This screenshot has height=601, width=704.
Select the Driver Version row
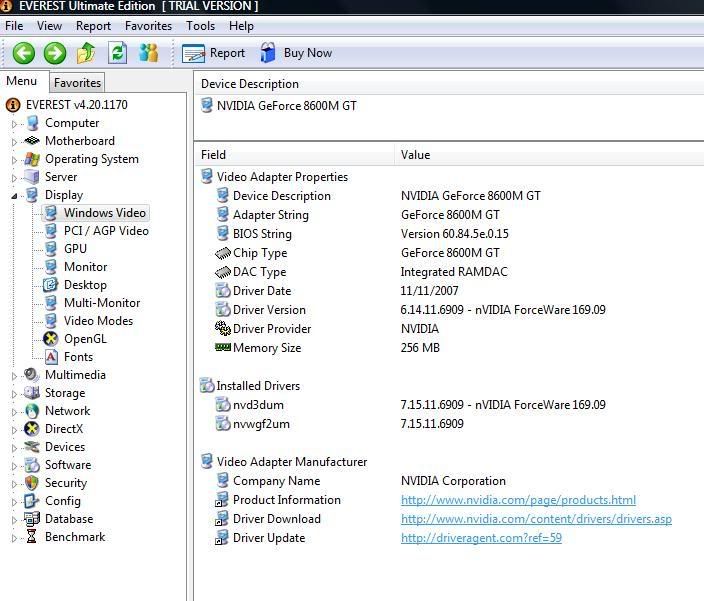[x=449, y=310]
